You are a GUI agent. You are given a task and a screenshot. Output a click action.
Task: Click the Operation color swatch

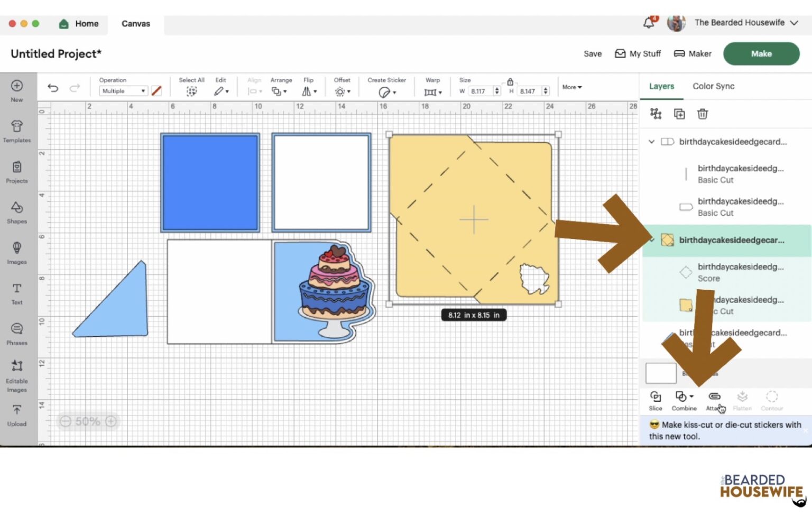(156, 91)
